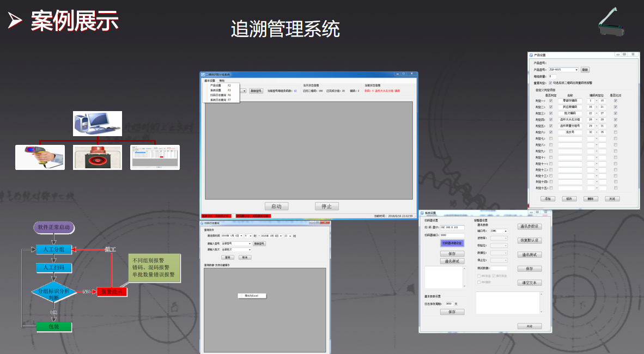Open the 帮助 menu in main window

pyautogui.click(x=222, y=81)
